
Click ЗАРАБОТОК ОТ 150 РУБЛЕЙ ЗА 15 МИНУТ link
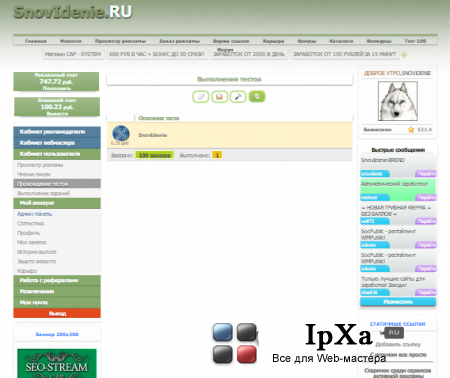tap(345, 54)
